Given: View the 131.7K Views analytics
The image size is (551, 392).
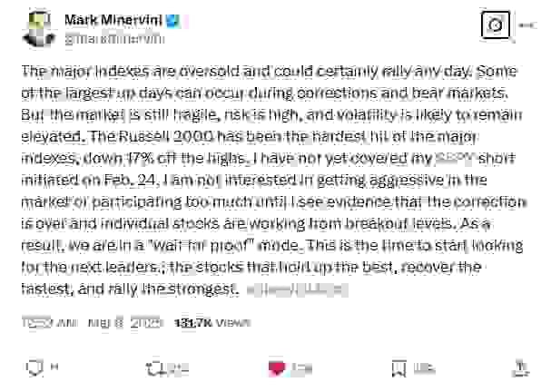Looking at the screenshot, I should tap(212, 322).
